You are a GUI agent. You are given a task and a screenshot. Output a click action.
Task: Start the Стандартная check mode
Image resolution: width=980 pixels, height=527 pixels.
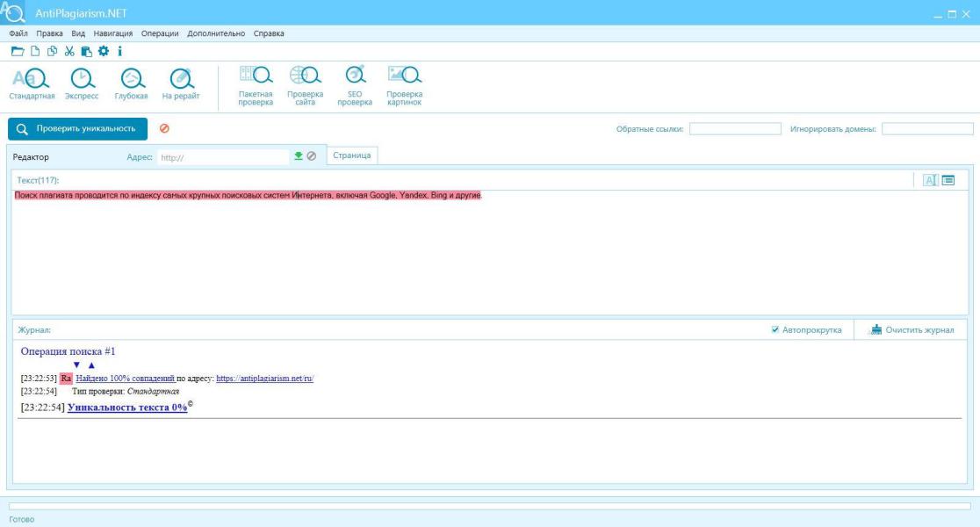pos(32,83)
